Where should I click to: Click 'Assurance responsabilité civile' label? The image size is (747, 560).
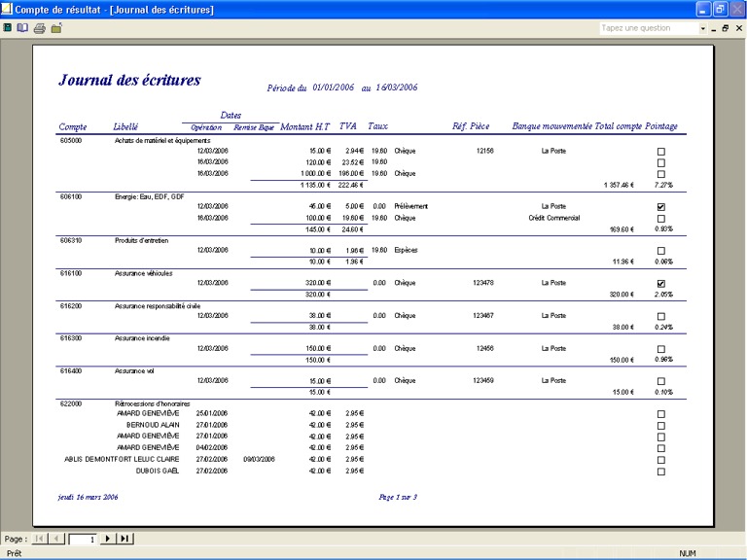point(158,306)
